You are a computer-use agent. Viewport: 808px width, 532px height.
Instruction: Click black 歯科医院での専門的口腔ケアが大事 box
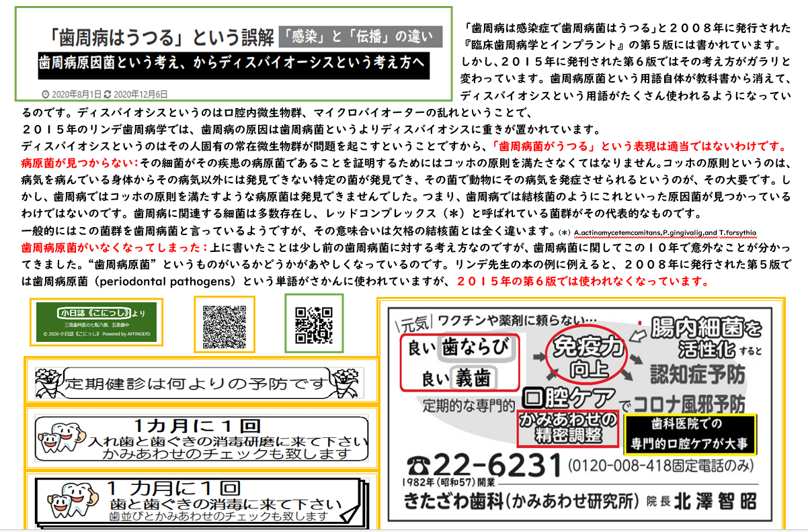click(690, 434)
